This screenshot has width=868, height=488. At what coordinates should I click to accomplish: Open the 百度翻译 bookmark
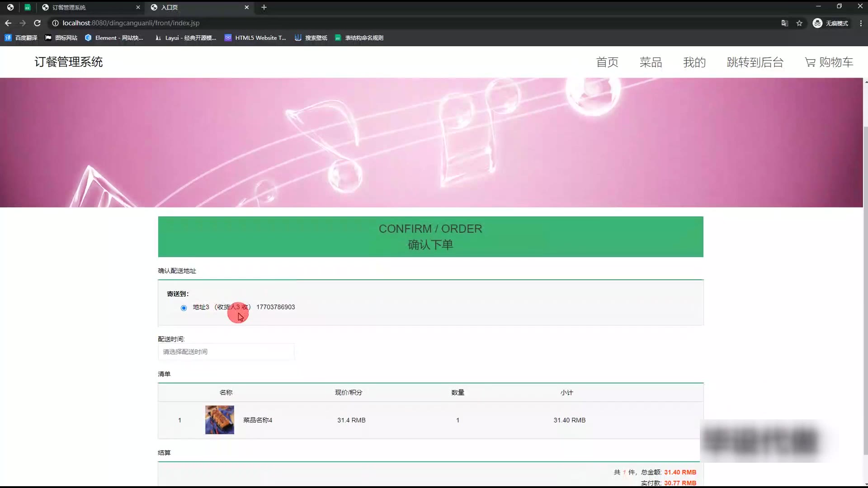pos(21,38)
